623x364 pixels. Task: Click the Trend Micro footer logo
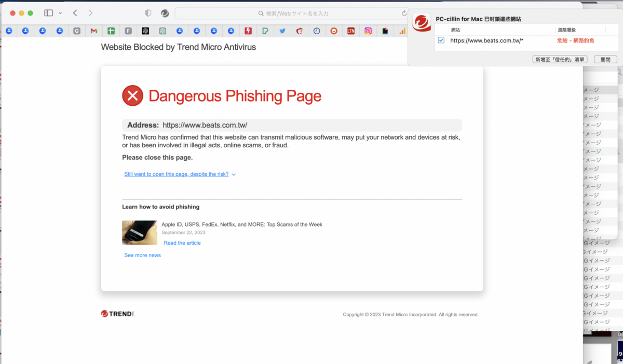pyautogui.click(x=118, y=314)
